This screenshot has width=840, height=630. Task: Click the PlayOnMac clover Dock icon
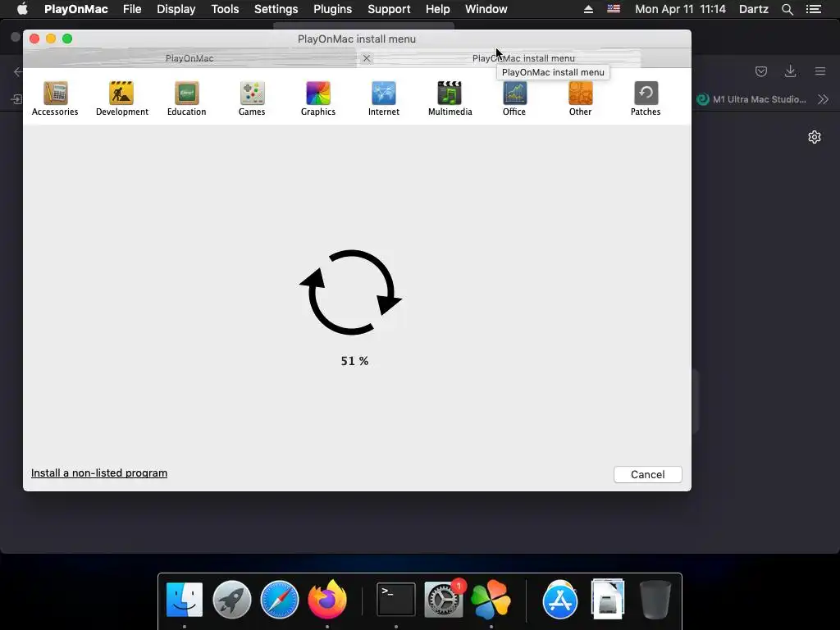(x=491, y=600)
